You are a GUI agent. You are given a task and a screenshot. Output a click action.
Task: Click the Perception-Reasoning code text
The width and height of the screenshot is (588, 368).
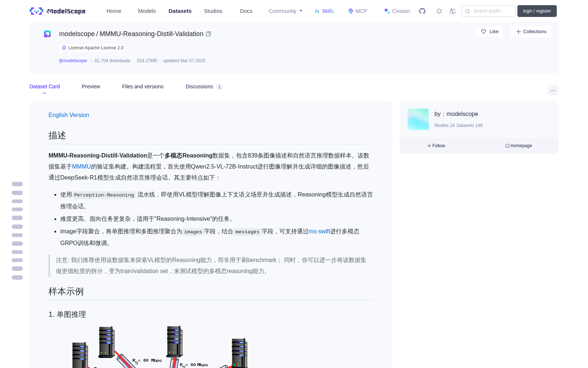point(104,195)
